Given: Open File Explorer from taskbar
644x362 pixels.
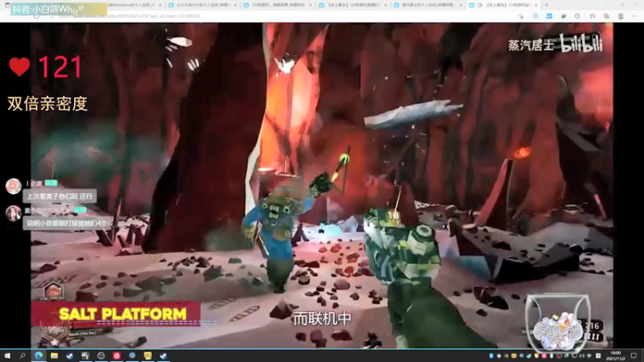Looking at the screenshot, I should tap(54, 356).
